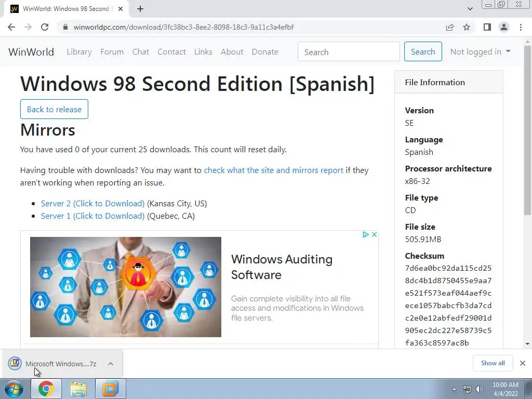Open the Links menu item
Viewport: 532px width, 399px height.
tap(203, 52)
